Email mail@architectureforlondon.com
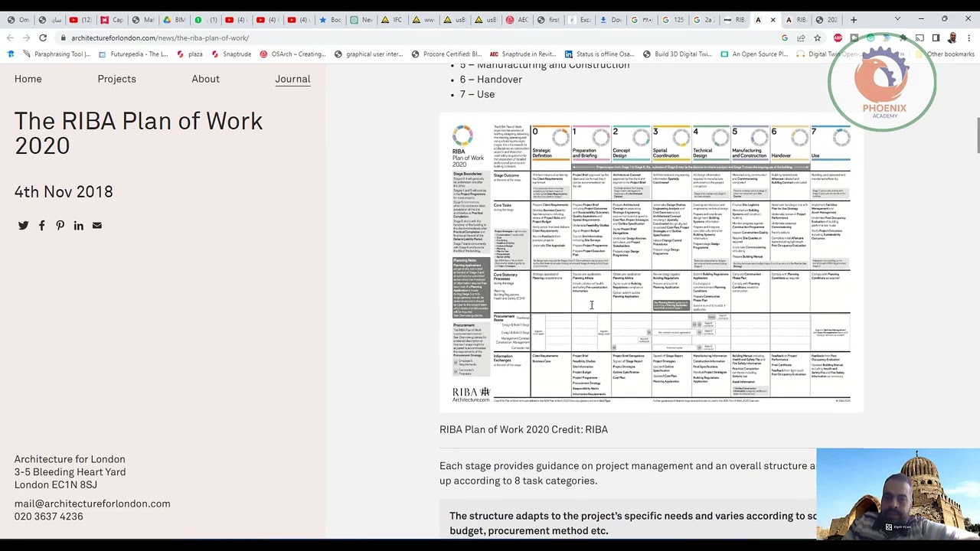Viewport: 980px width, 551px height. [92, 504]
